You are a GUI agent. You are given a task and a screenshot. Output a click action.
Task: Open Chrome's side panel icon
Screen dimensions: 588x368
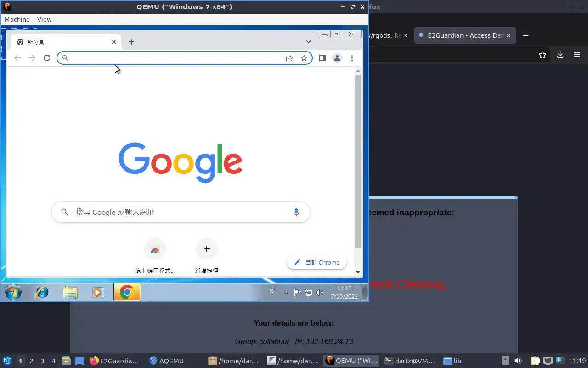[x=322, y=58]
